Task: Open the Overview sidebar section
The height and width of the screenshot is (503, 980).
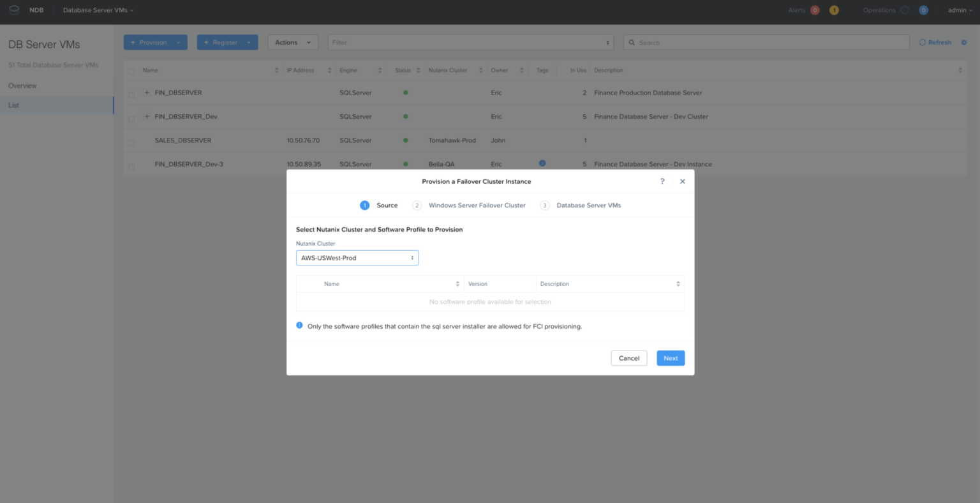Action: click(22, 86)
